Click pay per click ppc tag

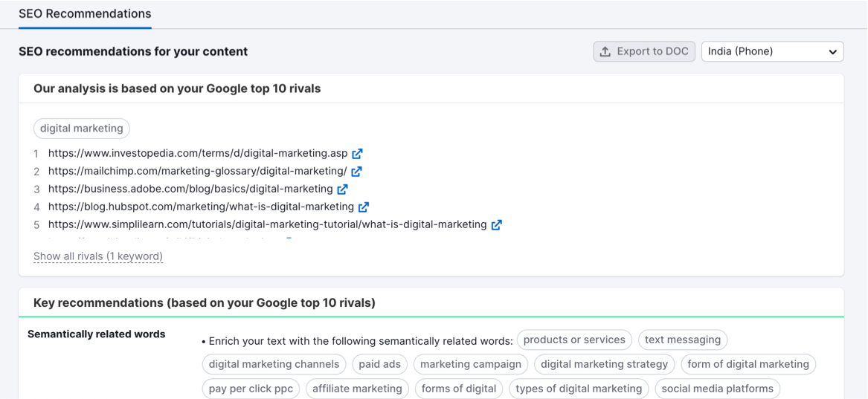[x=251, y=389]
